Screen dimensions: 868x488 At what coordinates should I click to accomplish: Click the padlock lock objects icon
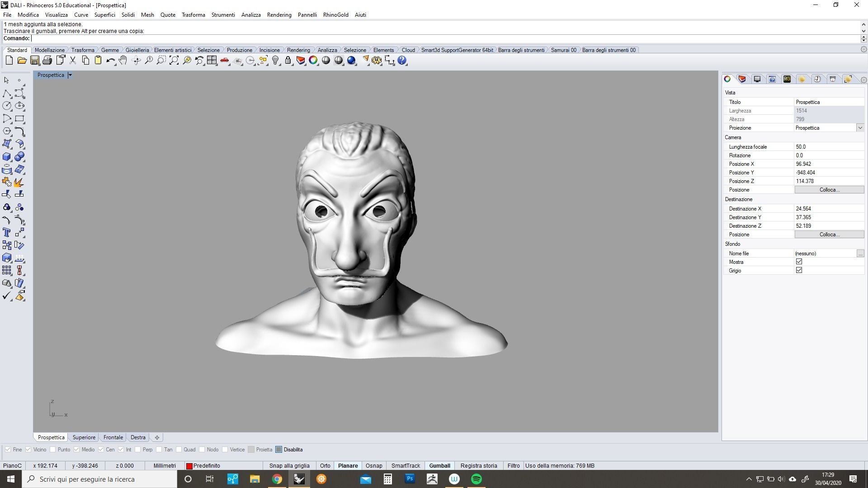[x=288, y=61]
